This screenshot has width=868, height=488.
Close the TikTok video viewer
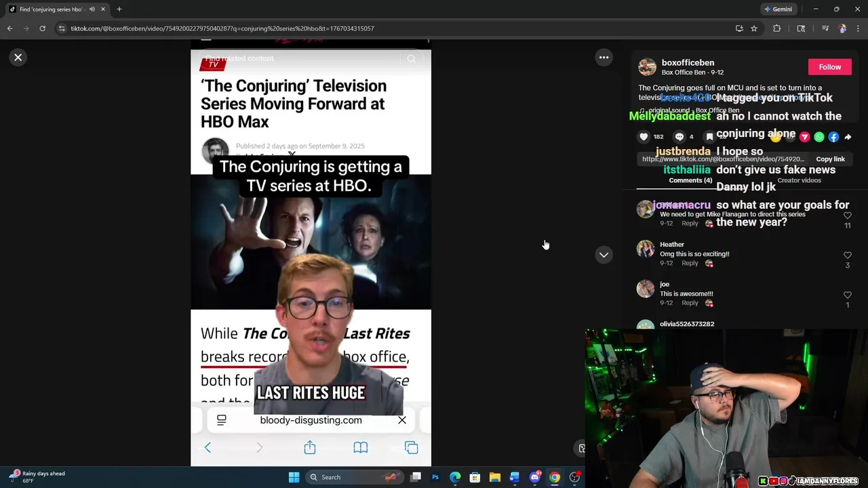[x=18, y=58]
